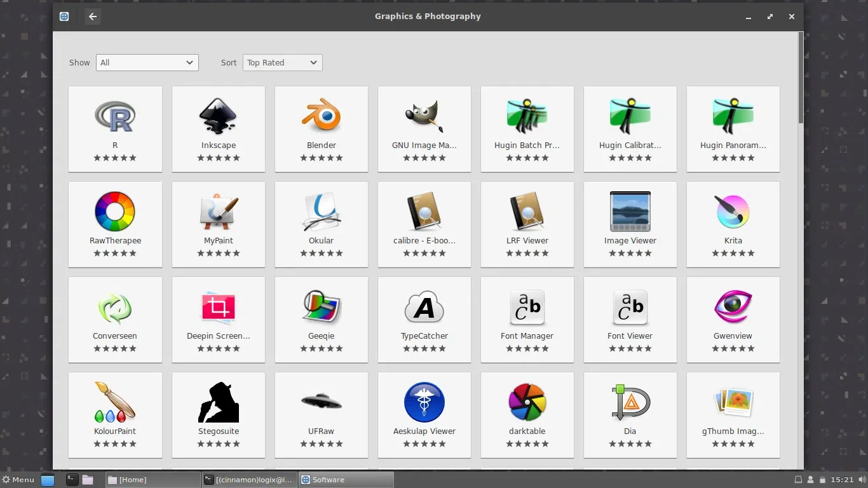Open Hugin Batch Processor tile
This screenshot has height=488, width=868.
click(x=527, y=129)
